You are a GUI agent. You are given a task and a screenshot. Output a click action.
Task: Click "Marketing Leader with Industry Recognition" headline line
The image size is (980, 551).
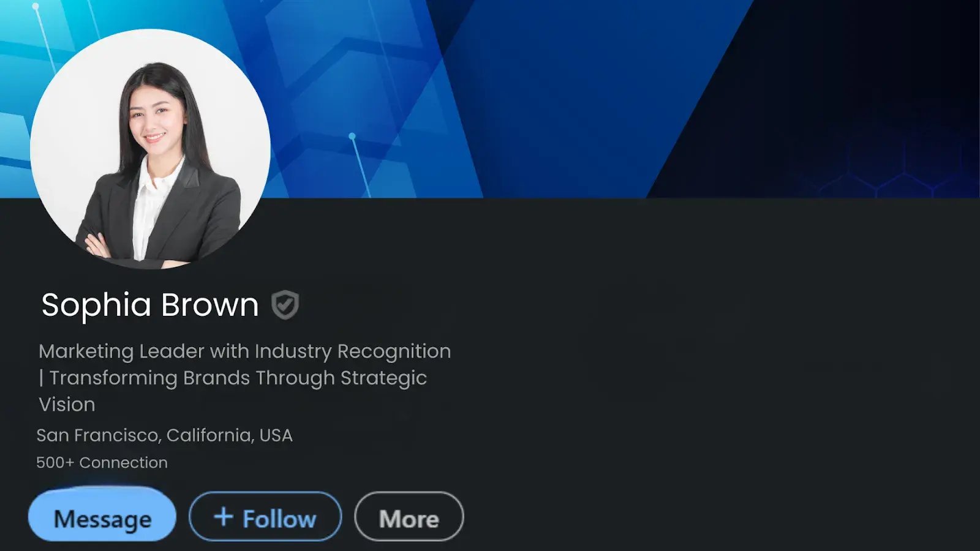pyautogui.click(x=244, y=351)
